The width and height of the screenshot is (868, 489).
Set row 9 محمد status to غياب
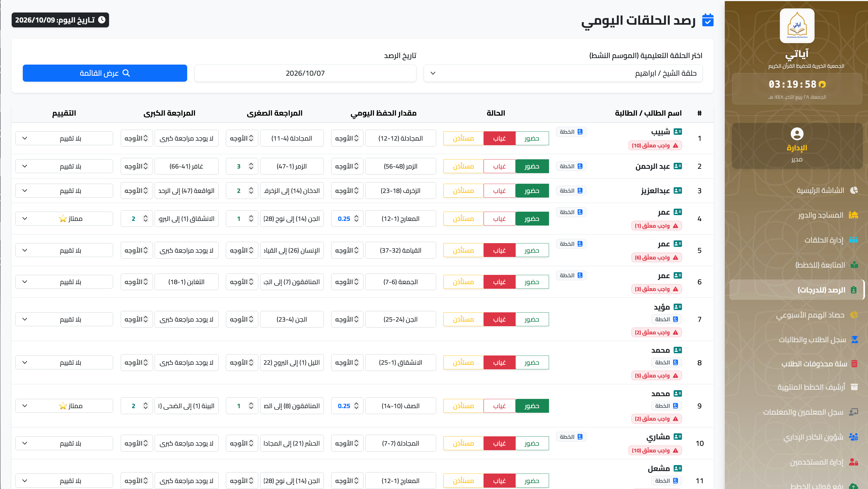point(499,406)
